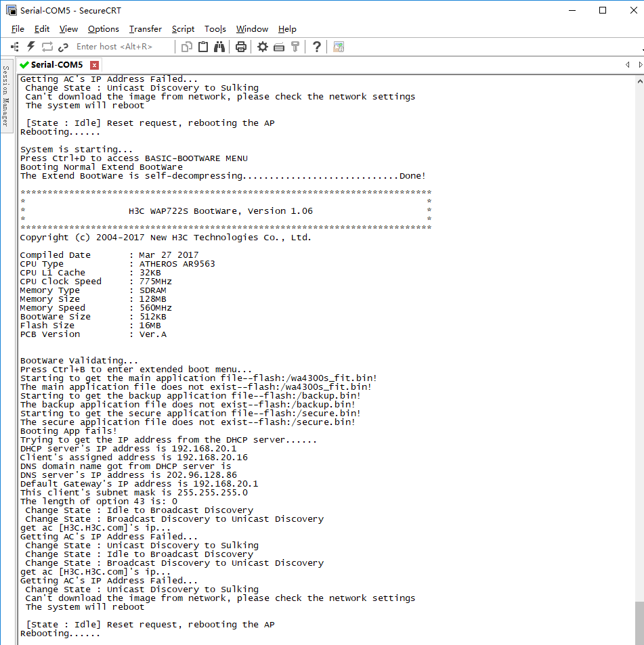This screenshot has height=645, width=644.
Task: Click 'Press Ctrl+D to access BASIC-BOOTWARE MENU'
Action: pyautogui.click(x=134, y=158)
